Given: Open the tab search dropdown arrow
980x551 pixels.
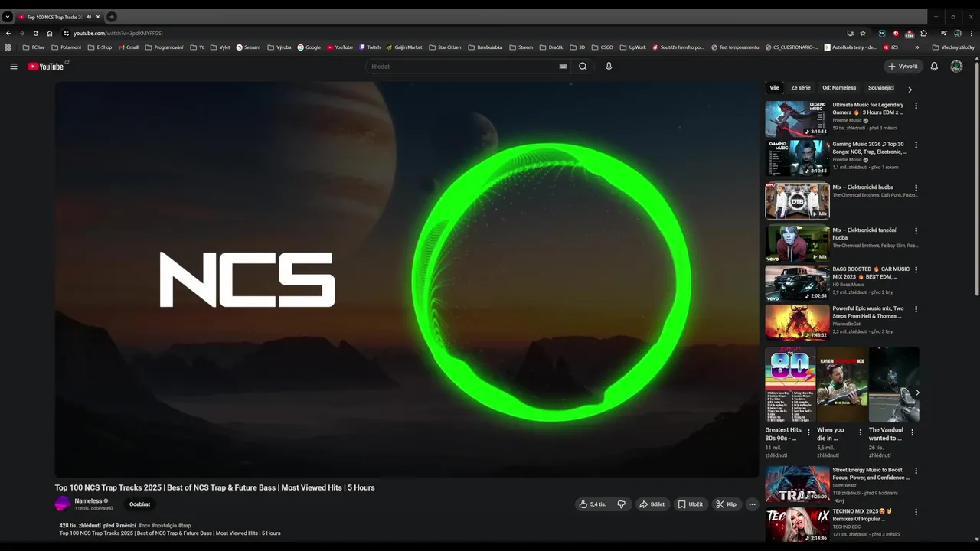Looking at the screenshot, I should coord(8,17).
